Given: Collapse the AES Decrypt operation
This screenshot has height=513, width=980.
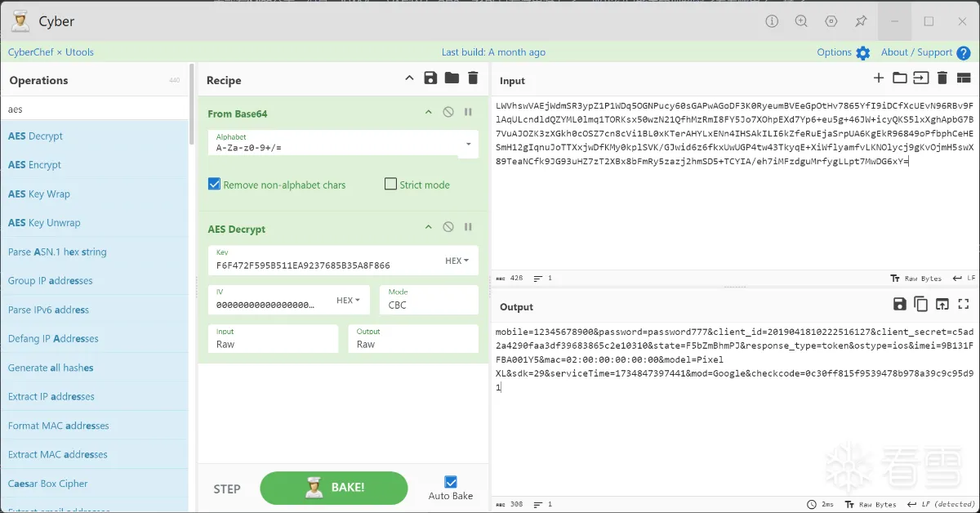Looking at the screenshot, I should 428,228.
